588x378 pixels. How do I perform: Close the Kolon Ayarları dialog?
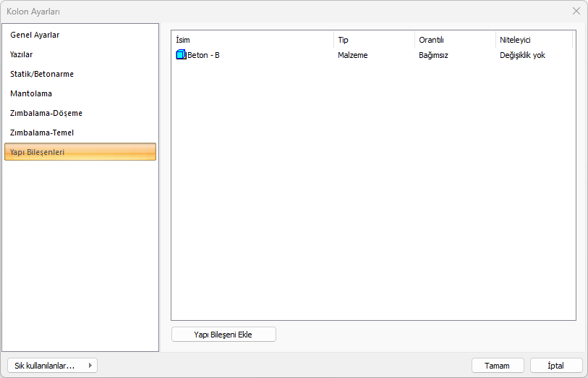(576, 12)
